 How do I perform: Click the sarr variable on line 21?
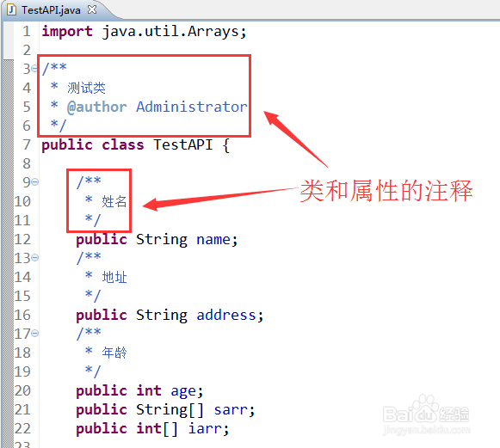[231, 410]
